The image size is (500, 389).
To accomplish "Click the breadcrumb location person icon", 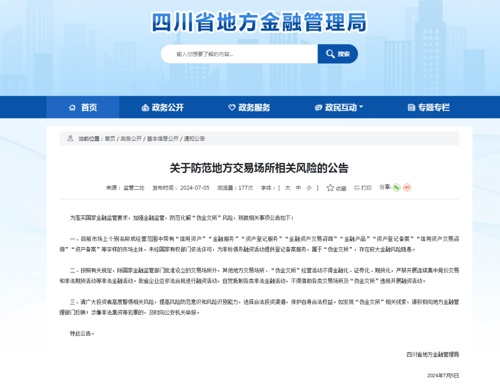I will click(x=70, y=138).
